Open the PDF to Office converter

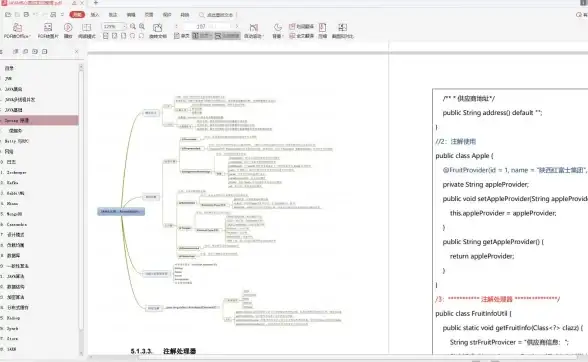click(16, 31)
